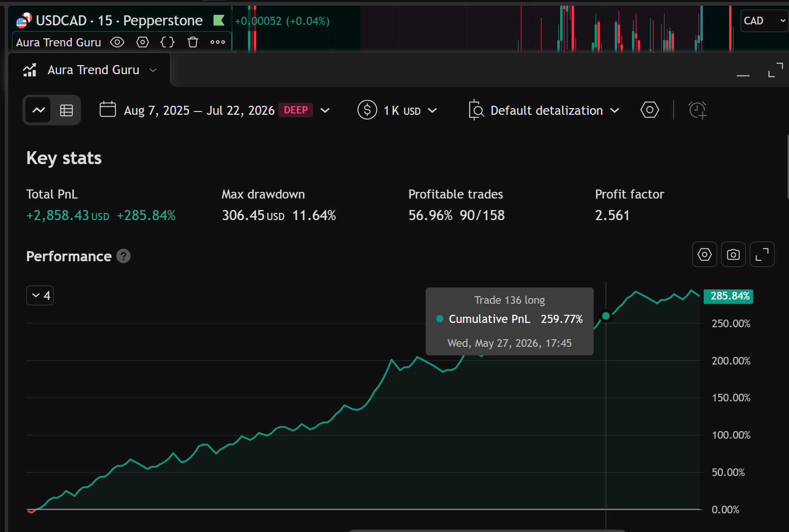
Task: Click Profitable trades value 56.96%
Action: (430, 215)
